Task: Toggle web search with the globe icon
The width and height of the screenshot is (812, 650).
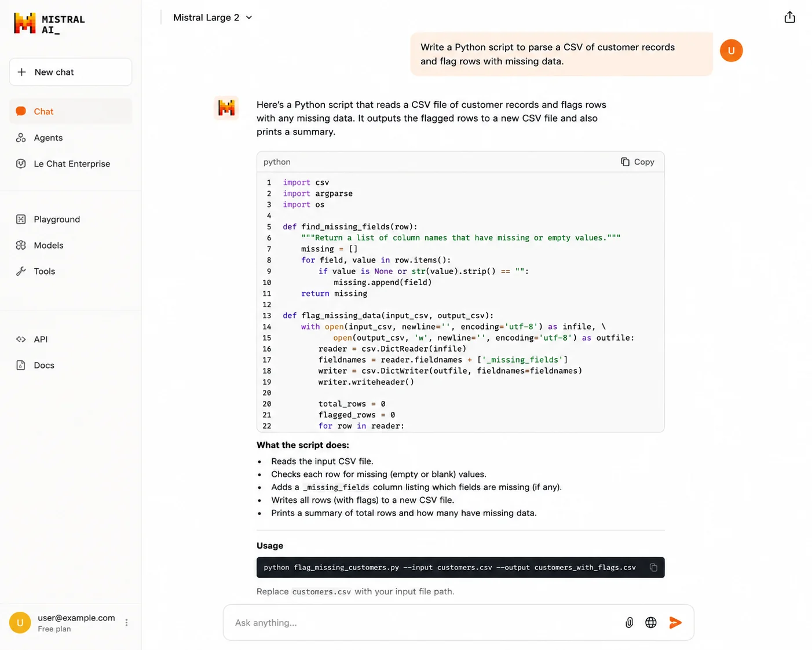Action: [651, 622]
